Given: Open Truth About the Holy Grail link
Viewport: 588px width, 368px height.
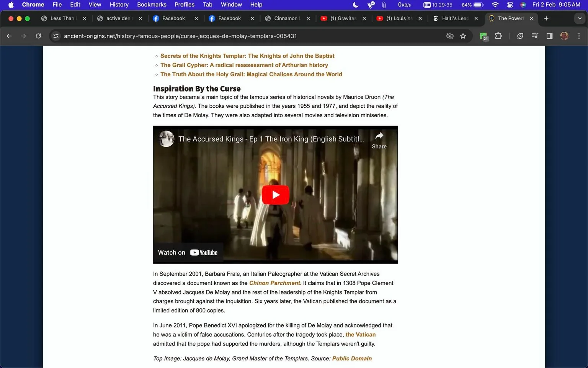Looking at the screenshot, I should tap(251, 74).
